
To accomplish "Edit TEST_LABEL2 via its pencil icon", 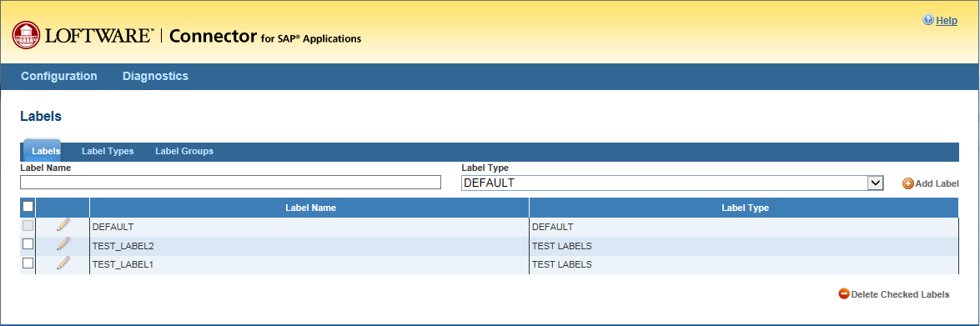I will pyautogui.click(x=63, y=244).
